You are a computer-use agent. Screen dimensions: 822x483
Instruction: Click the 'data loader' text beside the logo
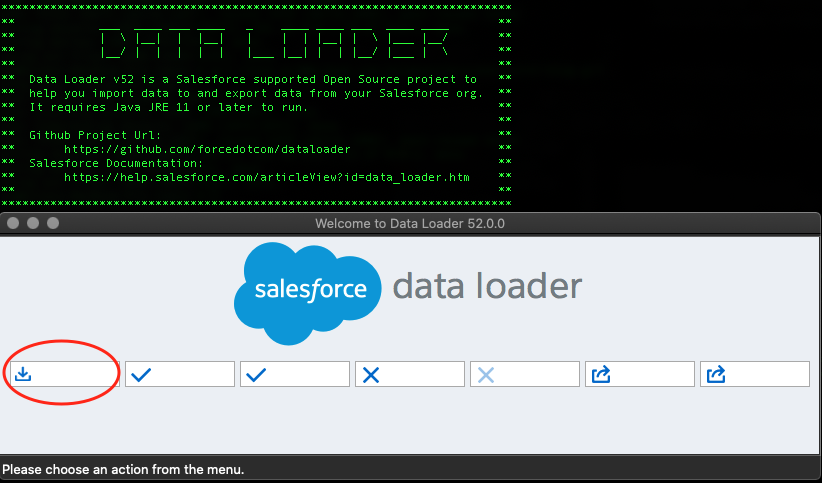tap(487, 287)
